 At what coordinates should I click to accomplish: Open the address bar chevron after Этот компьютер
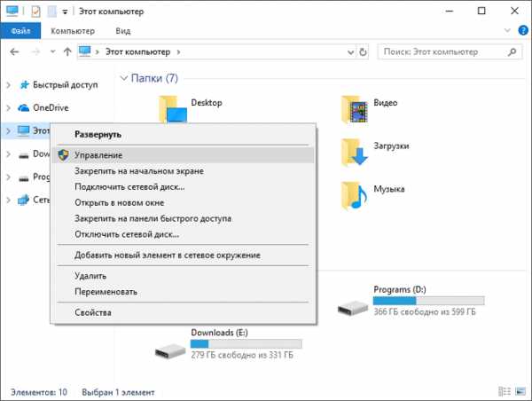pyautogui.click(x=178, y=52)
